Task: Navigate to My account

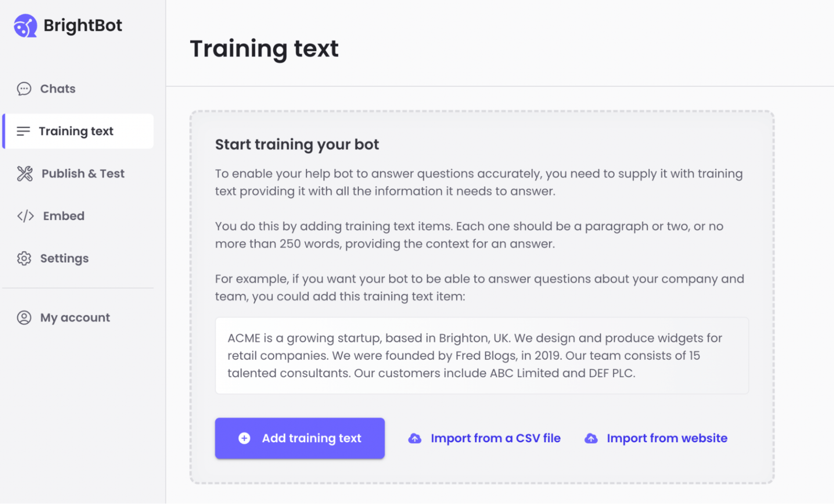Action: click(75, 317)
